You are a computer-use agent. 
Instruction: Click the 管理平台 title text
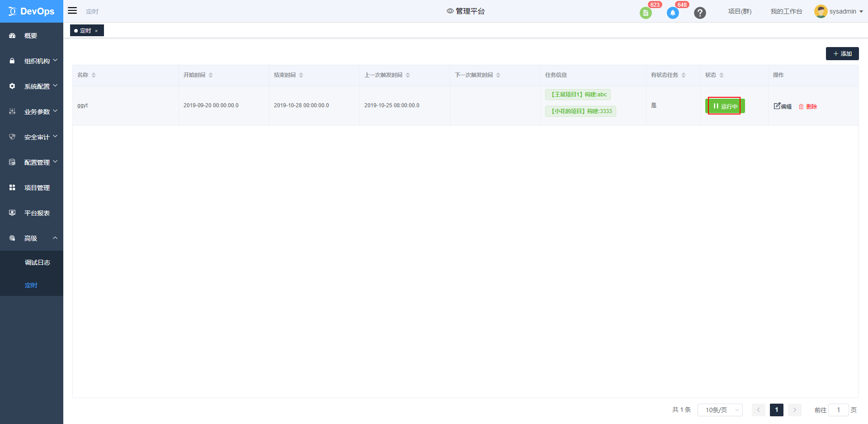470,11
